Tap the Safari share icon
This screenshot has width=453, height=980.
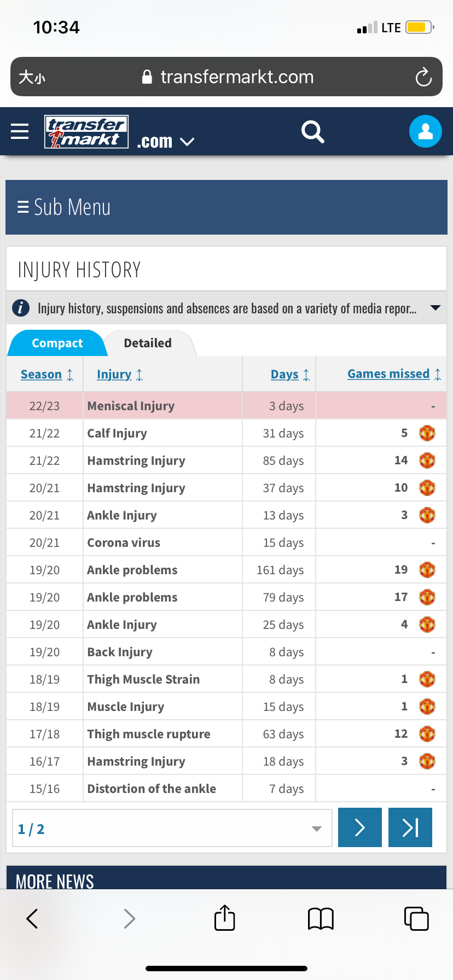coord(225,918)
